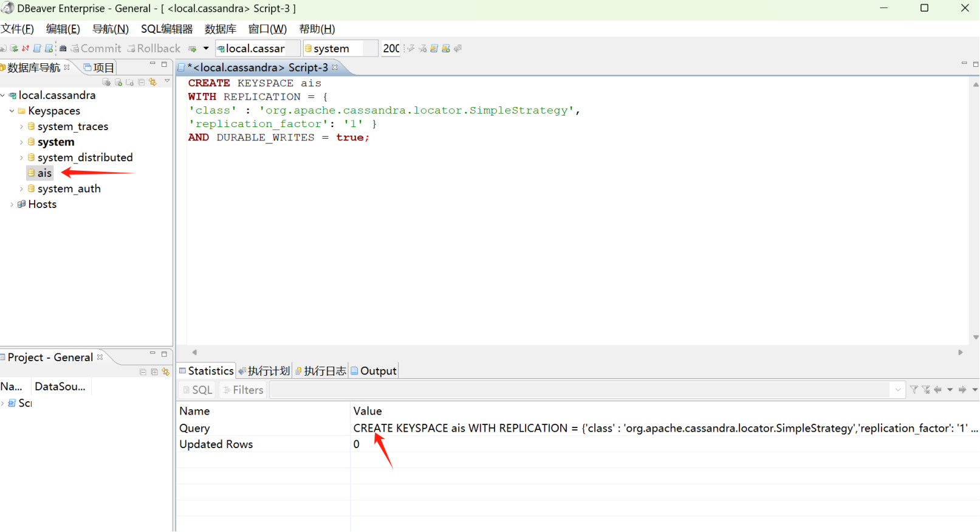Open the 编辑(E) menu

pyautogui.click(x=63, y=29)
